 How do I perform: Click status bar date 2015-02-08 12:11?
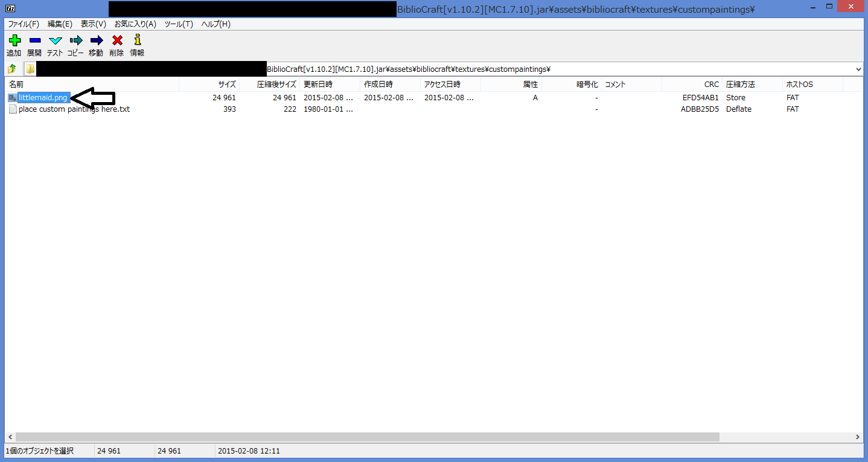249,451
